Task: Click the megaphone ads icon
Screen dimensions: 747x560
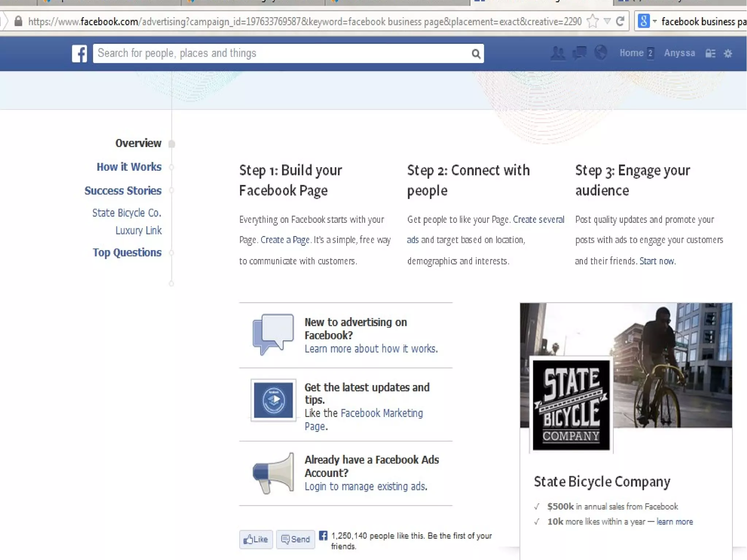Action: click(x=273, y=473)
